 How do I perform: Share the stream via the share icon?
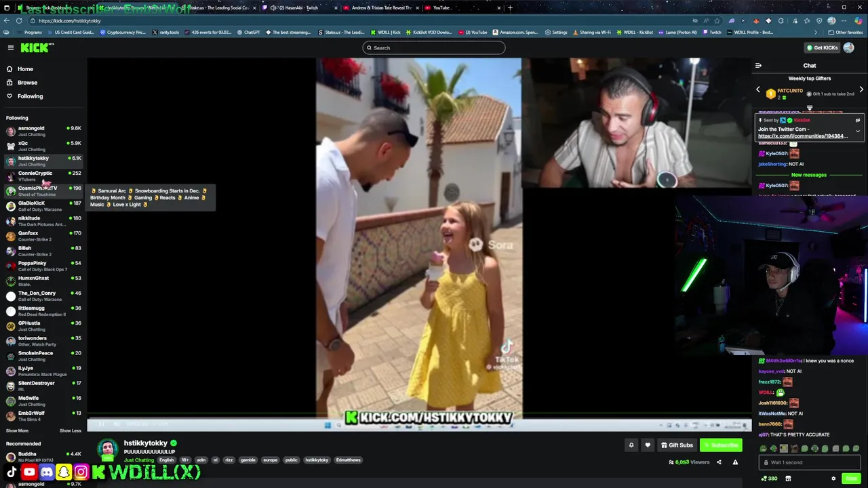[719, 462]
